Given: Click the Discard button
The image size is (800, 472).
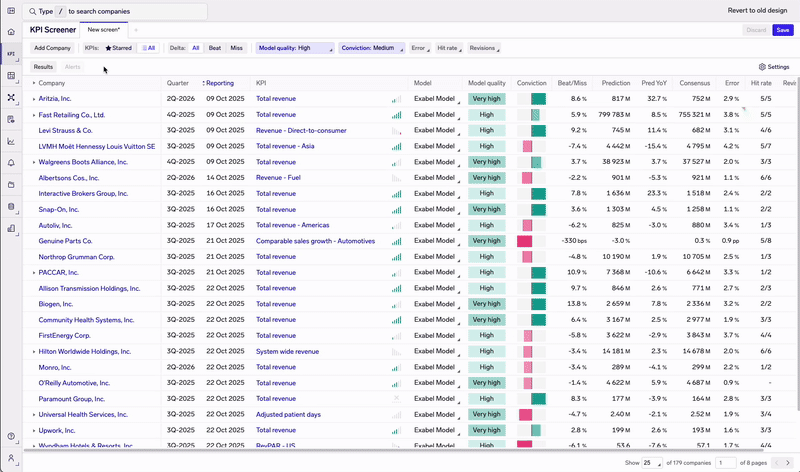Looking at the screenshot, I should (756, 30).
